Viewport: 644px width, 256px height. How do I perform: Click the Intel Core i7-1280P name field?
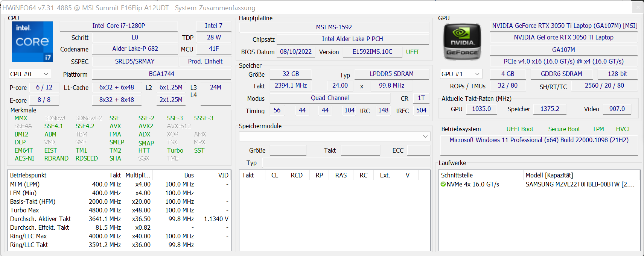pyautogui.click(x=119, y=26)
